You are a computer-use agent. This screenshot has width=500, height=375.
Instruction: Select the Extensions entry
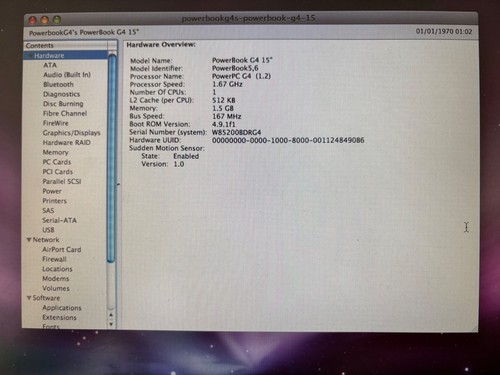(x=59, y=317)
